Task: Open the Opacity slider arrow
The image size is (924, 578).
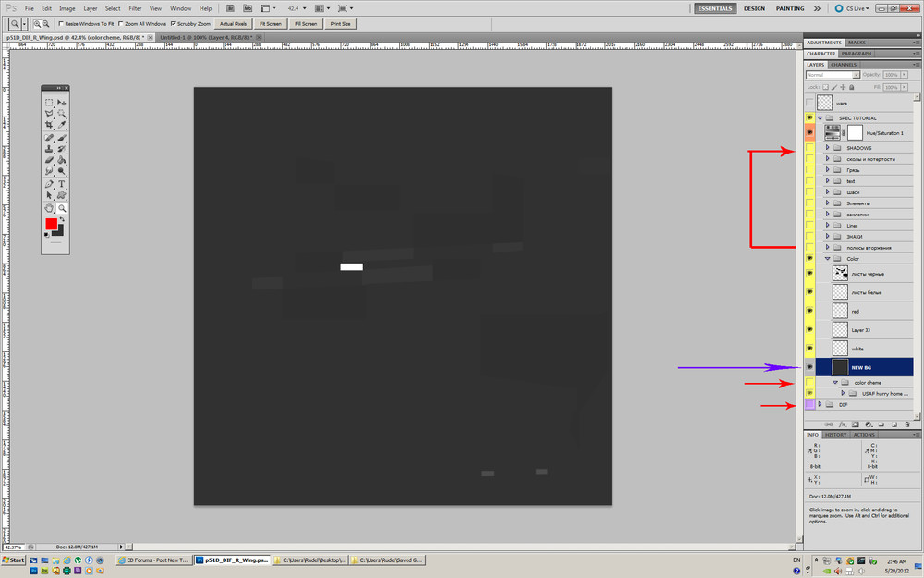Action: pos(905,75)
